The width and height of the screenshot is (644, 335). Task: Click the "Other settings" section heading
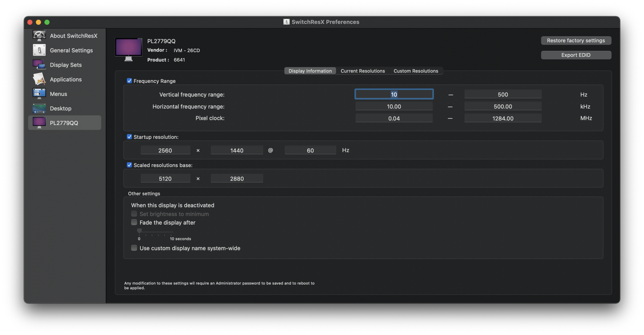click(x=144, y=193)
